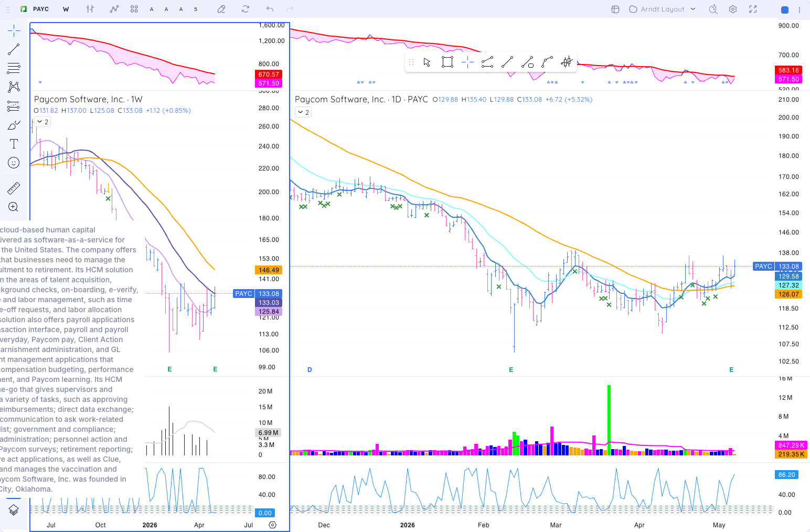Screen dimensions: 810x532
Task: Click the purple 125.84 label on weekly chart
Action: 269,312
